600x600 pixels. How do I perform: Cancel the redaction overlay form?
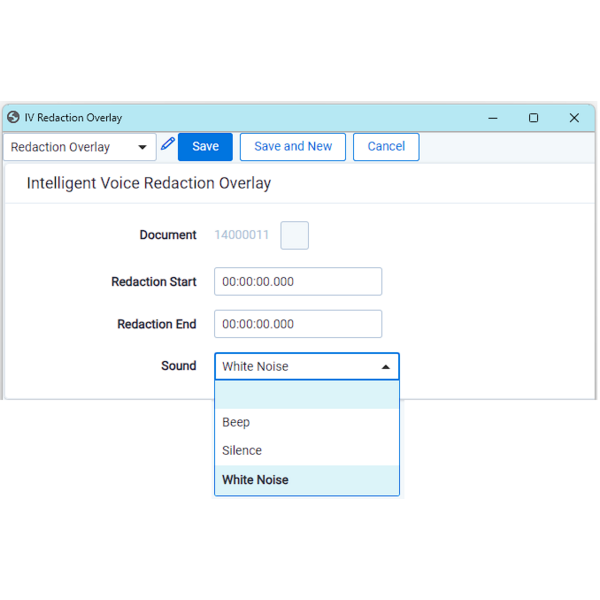(x=386, y=147)
